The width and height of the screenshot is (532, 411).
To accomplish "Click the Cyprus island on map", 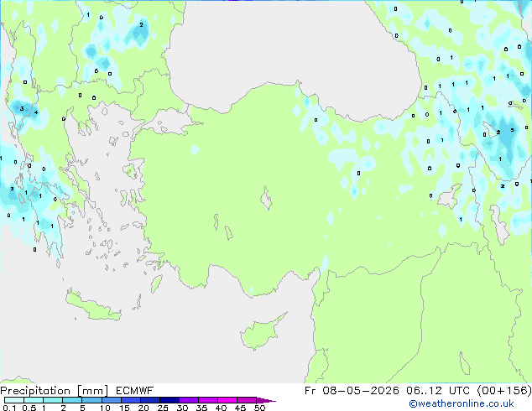I will pos(259,334).
